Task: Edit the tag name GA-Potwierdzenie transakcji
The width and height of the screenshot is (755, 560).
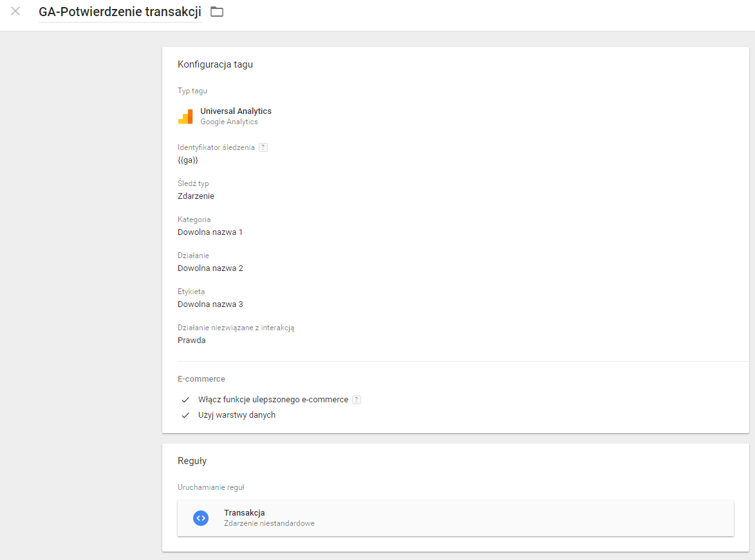Action: pos(120,12)
